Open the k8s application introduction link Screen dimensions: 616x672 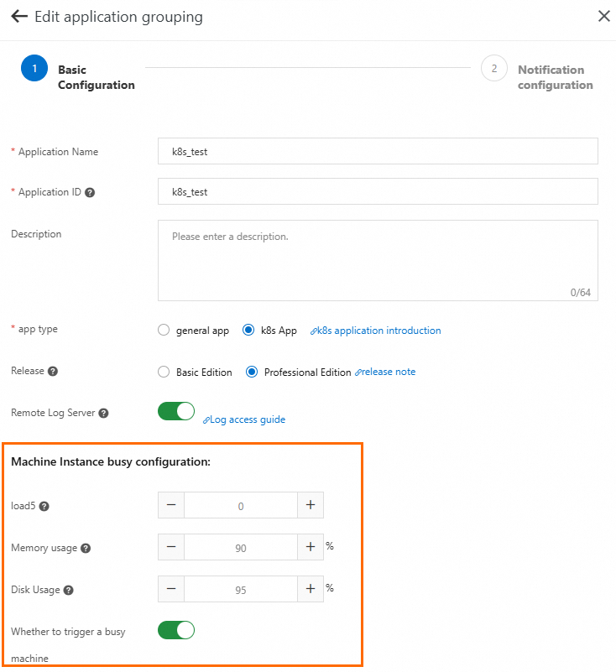(x=375, y=331)
